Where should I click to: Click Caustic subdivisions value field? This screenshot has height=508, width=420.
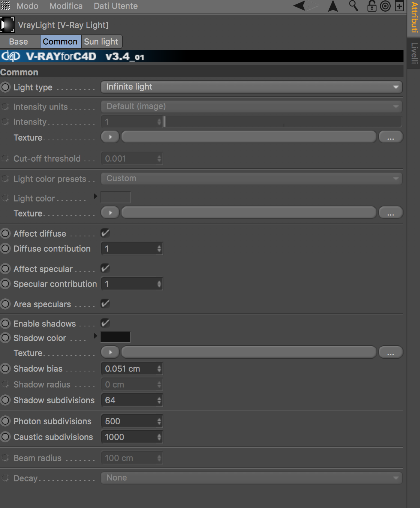(129, 437)
